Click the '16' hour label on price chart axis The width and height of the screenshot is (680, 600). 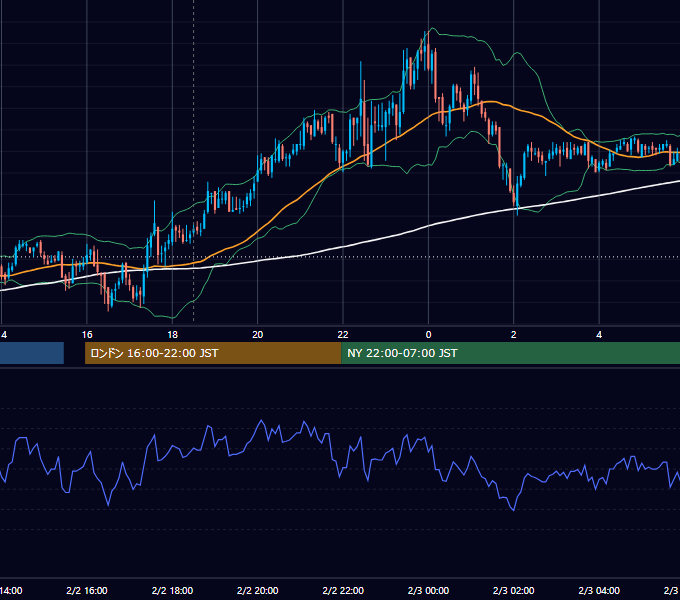[x=87, y=335]
